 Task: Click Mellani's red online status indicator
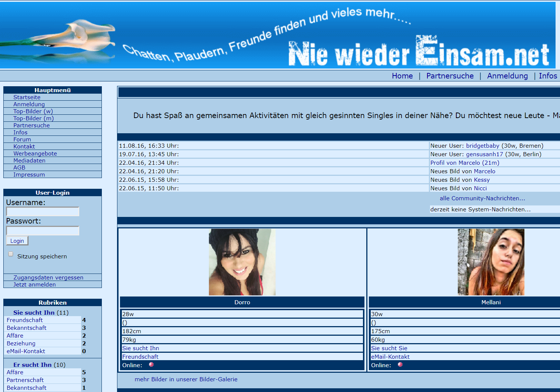(x=400, y=365)
